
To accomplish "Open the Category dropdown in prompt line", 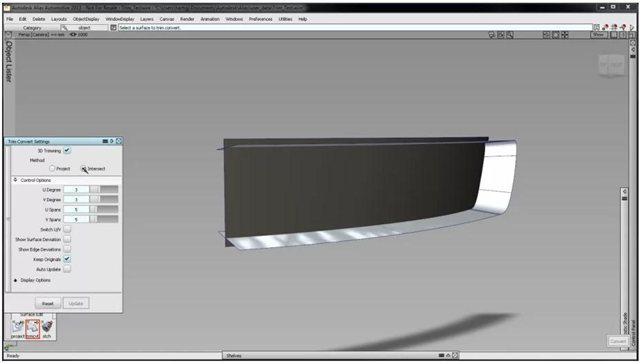I will click(x=32, y=28).
